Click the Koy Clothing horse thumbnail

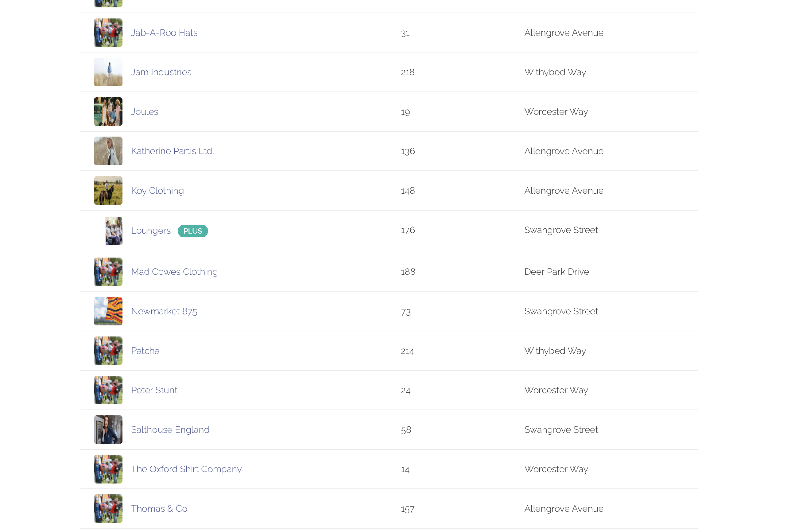(x=108, y=190)
